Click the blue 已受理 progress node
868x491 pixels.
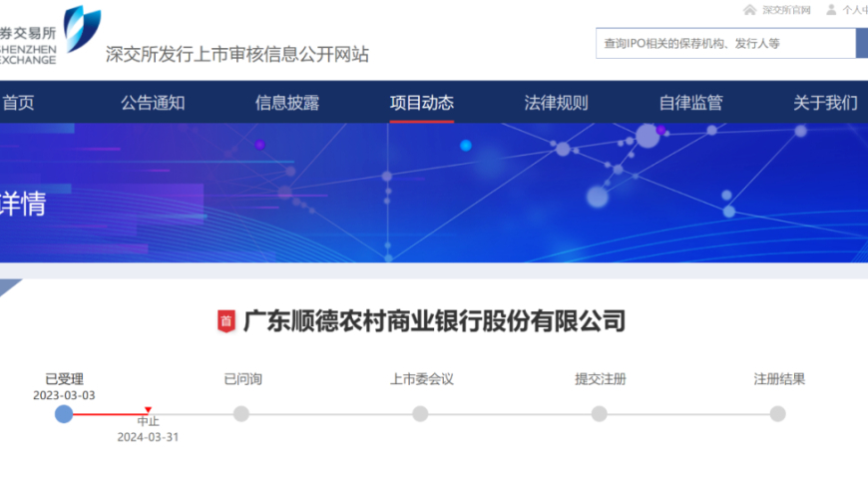[x=64, y=413]
